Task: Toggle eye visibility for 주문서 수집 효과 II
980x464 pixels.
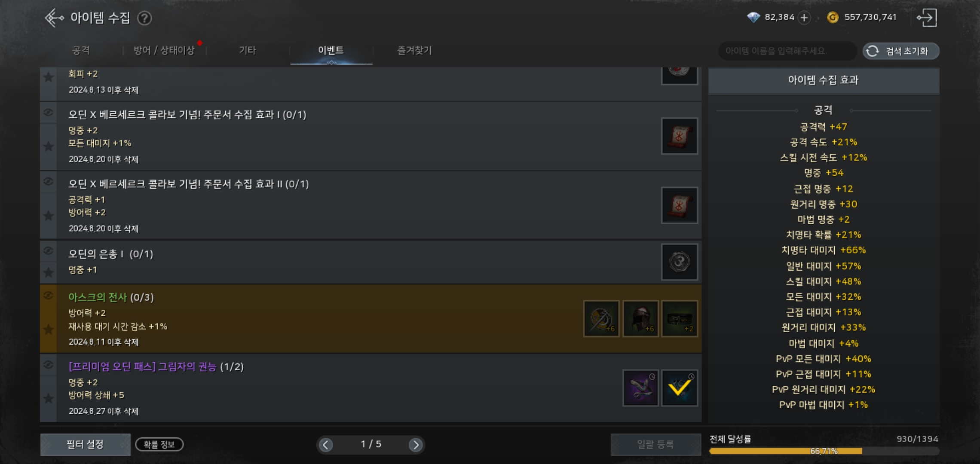Action: (48, 181)
